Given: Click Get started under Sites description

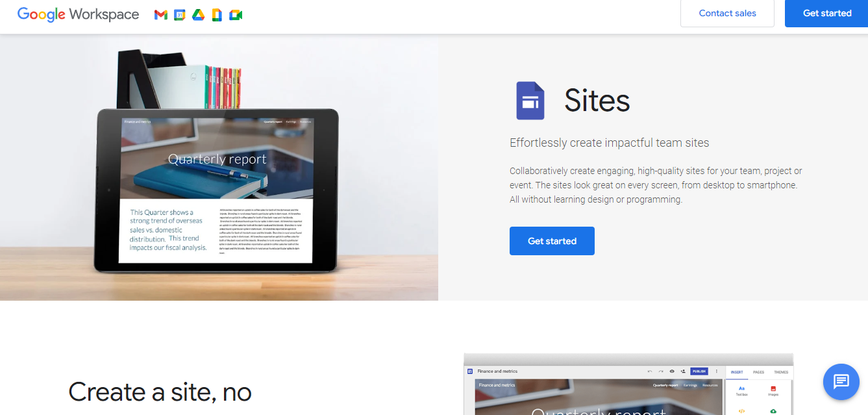Looking at the screenshot, I should pos(552,241).
